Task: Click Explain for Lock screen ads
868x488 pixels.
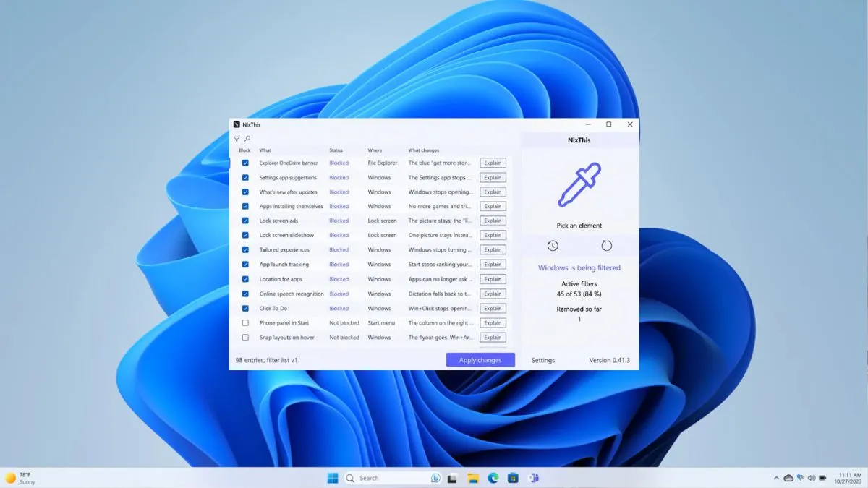Action: tap(493, 221)
